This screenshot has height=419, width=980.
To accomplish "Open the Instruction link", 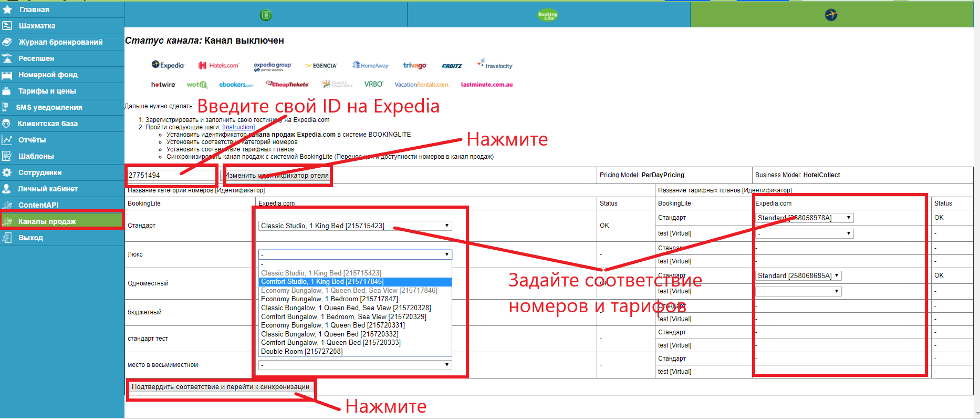I will click(238, 127).
